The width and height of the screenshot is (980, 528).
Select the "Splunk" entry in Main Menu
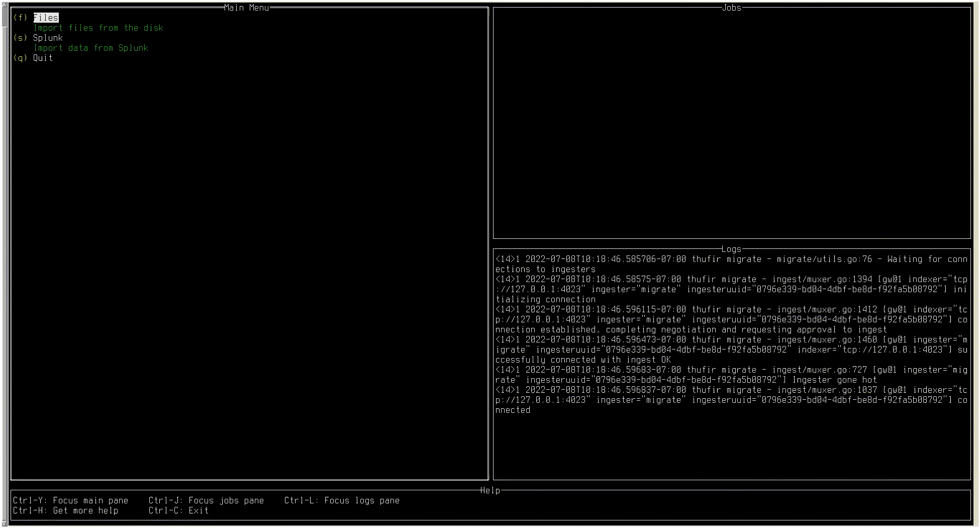point(48,38)
